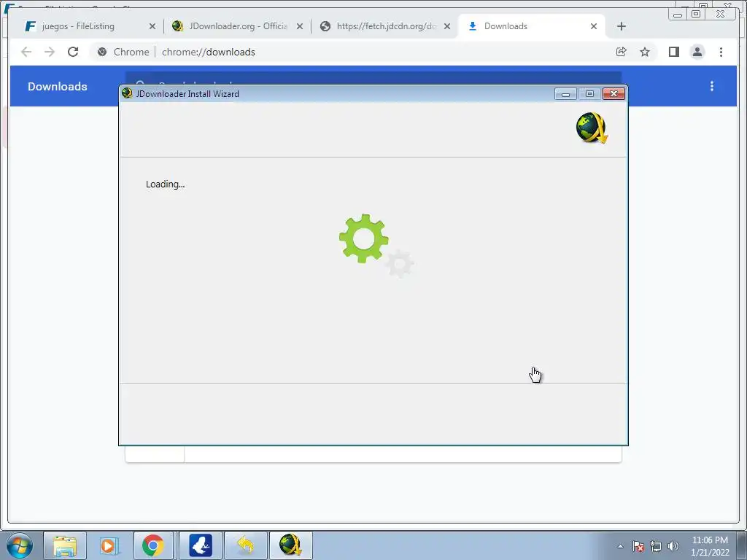
Task: Open the yellow arrow app in taskbar
Action: pos(246,545)
